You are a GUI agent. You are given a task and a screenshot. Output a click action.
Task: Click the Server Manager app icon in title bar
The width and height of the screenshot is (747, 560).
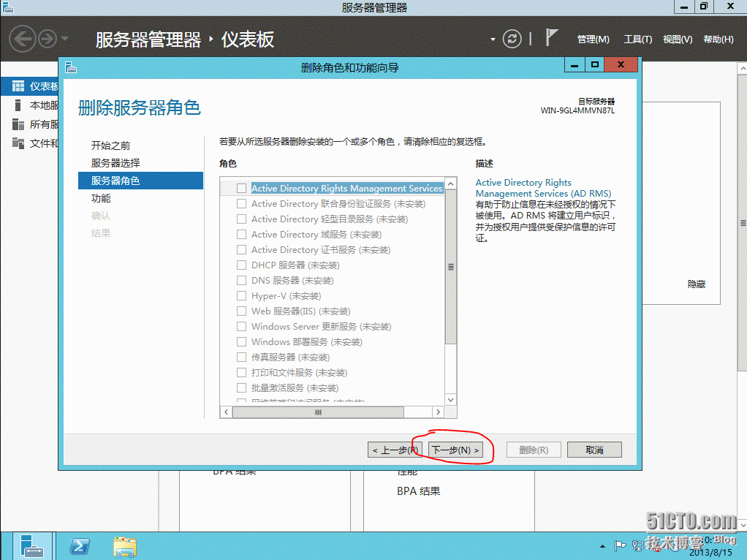coord(7,7)
